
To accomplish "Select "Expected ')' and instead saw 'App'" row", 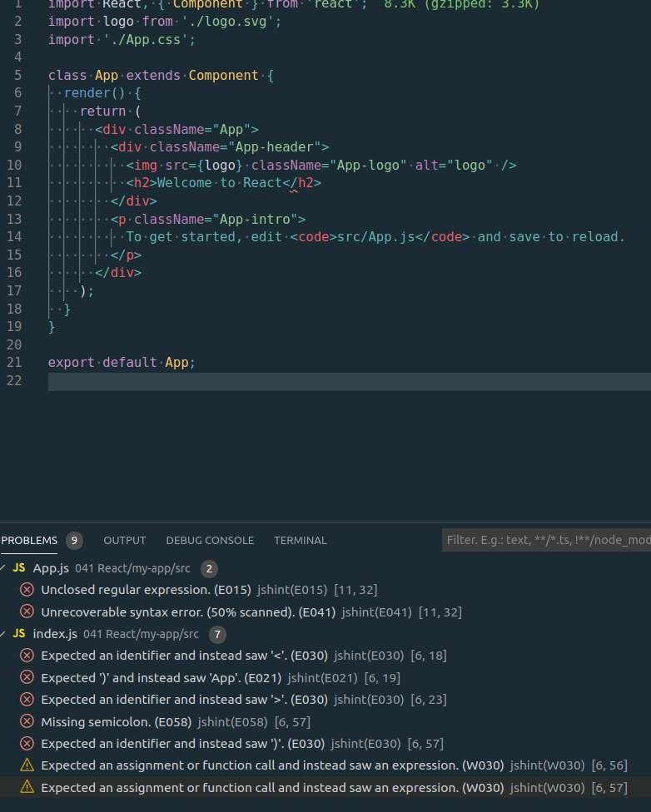I will click(x=325, y=678).
